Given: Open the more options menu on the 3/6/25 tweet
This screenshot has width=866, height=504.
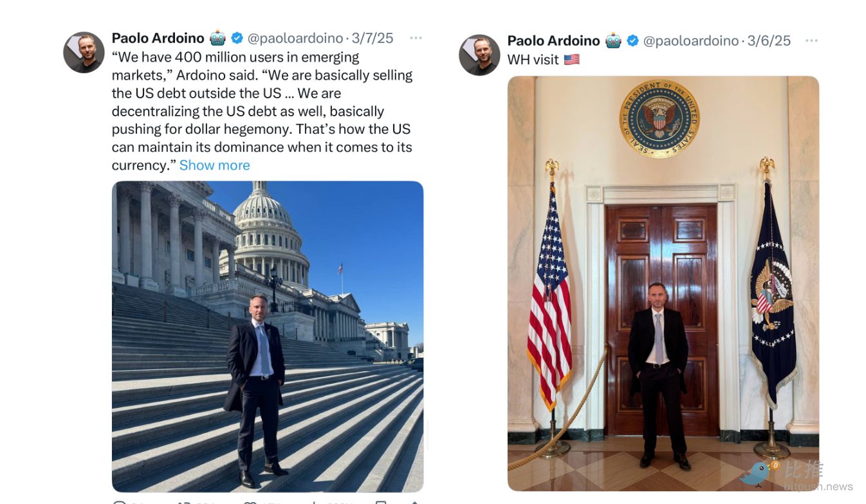Looking at the screenshot, I should pyautogui.click(x=811, y=40).
